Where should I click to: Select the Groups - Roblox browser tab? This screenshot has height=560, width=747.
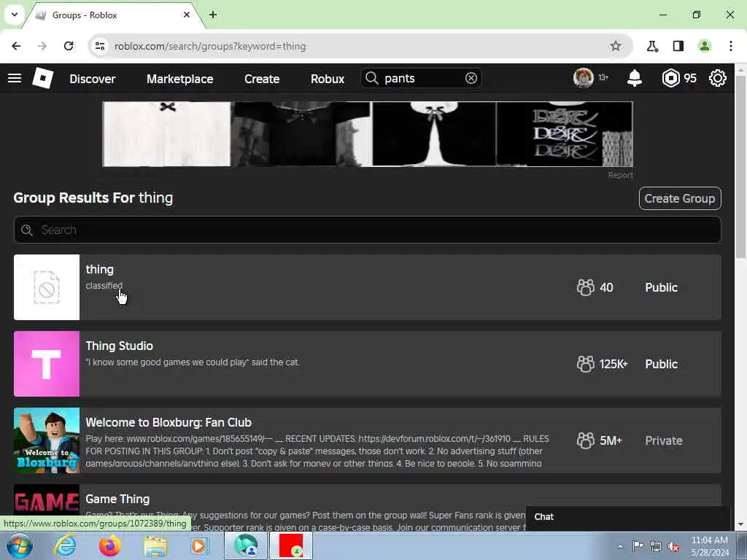click(113, 15)
